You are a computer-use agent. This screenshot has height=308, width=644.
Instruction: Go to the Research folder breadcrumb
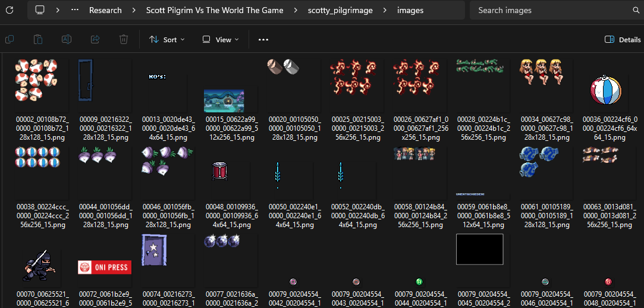click(106, 10)
